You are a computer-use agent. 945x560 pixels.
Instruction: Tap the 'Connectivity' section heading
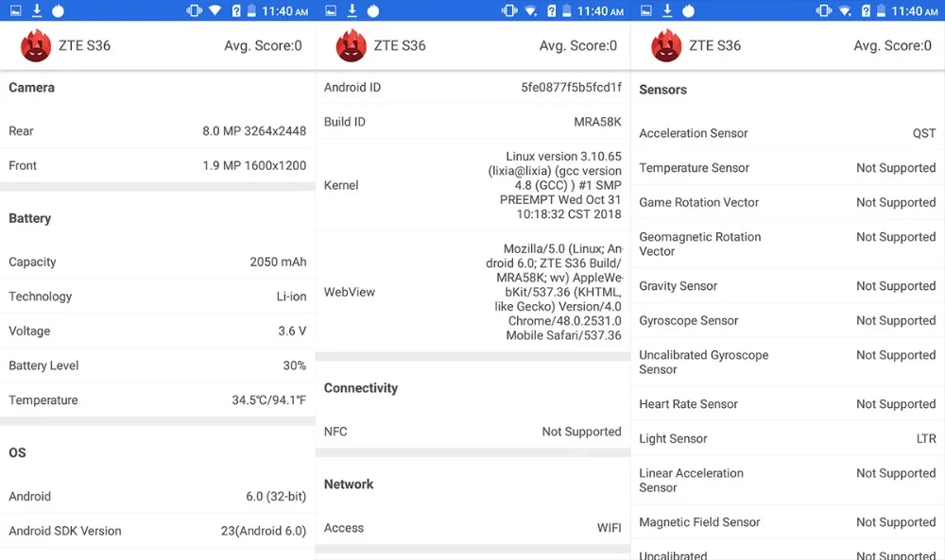pos(361,388)
